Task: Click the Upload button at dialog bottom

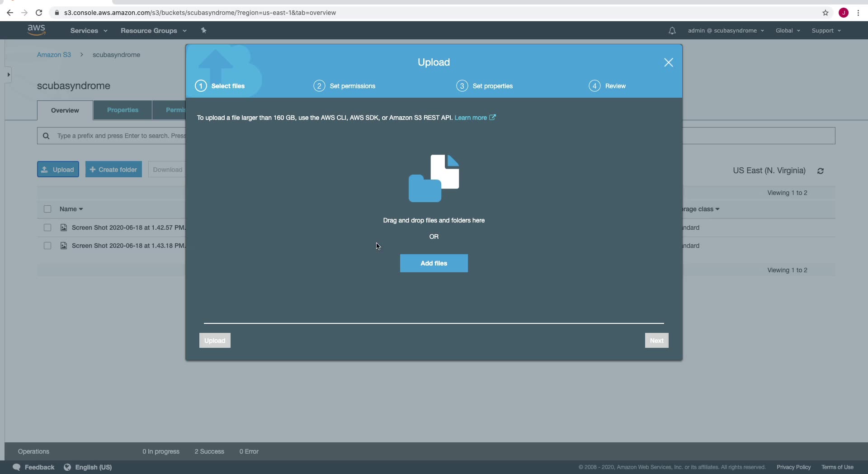Action: pos(215,341)
